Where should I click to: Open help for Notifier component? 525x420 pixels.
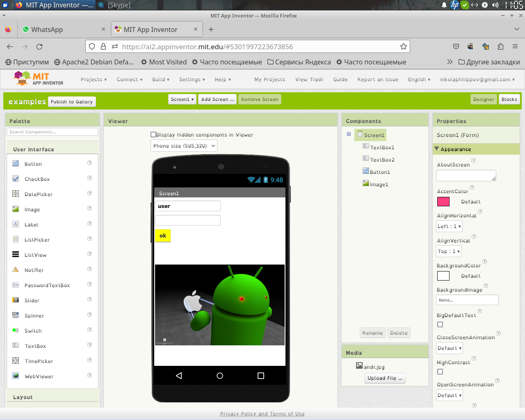(x=89, y=269)
